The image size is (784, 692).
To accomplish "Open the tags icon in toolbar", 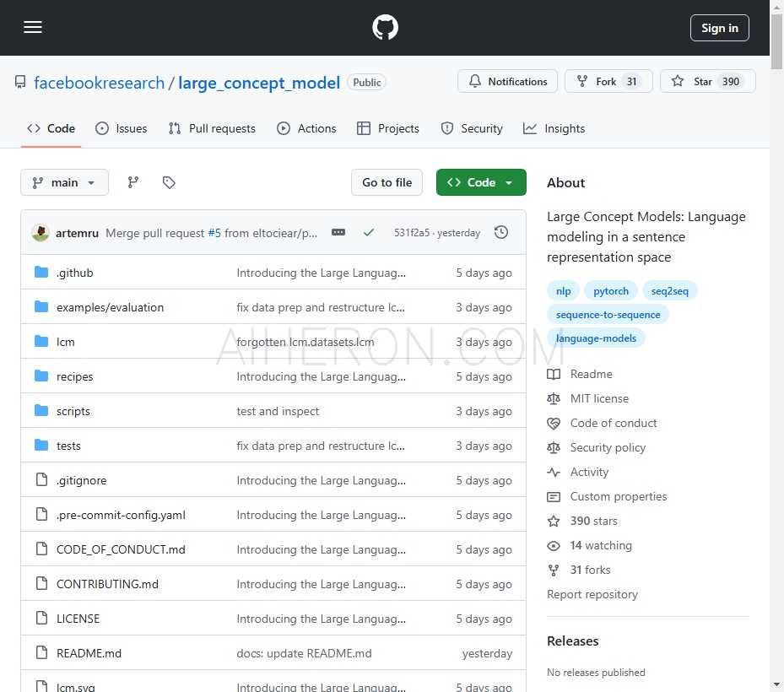I will (169, 182).
